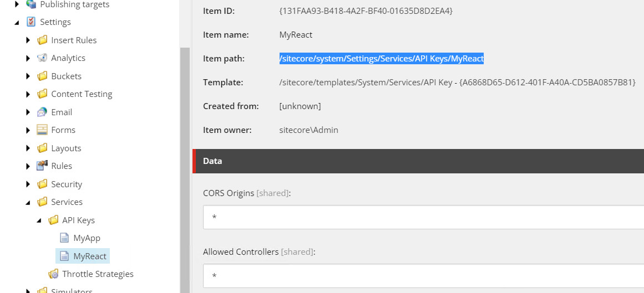Expand the Insert Rules node
644x293 pixels.
[x=28, y=40]
